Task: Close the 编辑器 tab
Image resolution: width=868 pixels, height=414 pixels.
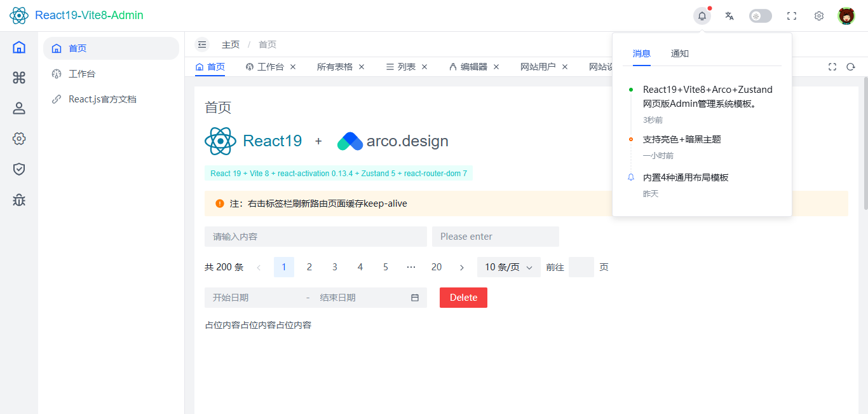Action: click(496, 67)
